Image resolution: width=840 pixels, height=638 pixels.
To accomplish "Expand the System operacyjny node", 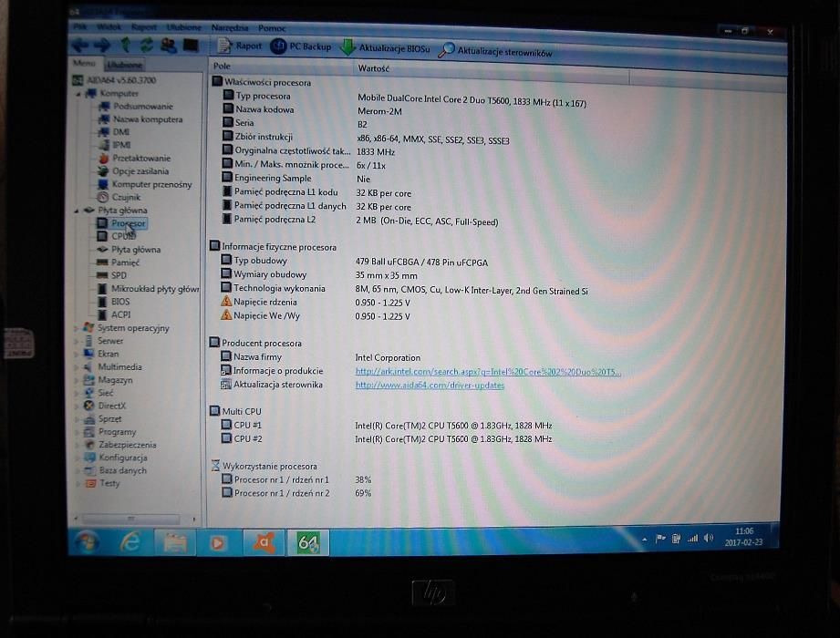I will coord(76,328).
